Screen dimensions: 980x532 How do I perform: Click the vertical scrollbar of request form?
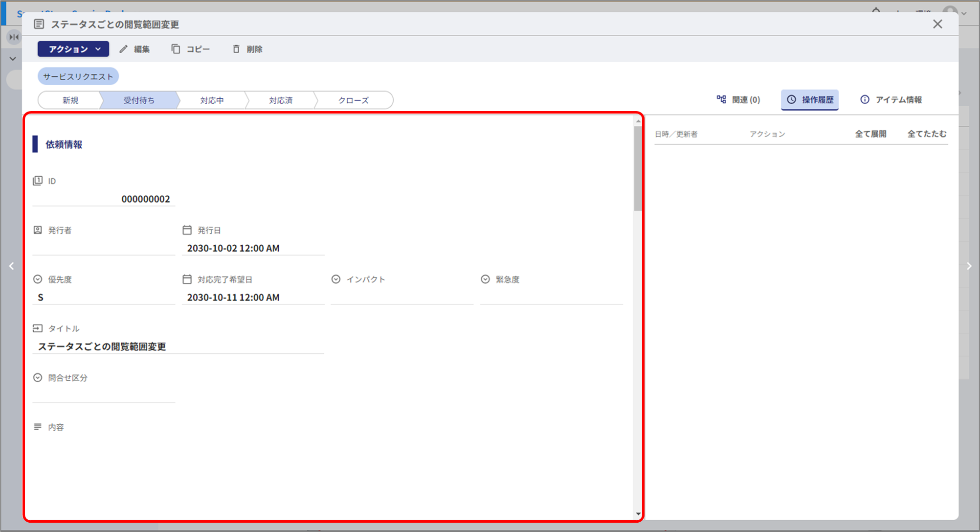coord(638,169)
